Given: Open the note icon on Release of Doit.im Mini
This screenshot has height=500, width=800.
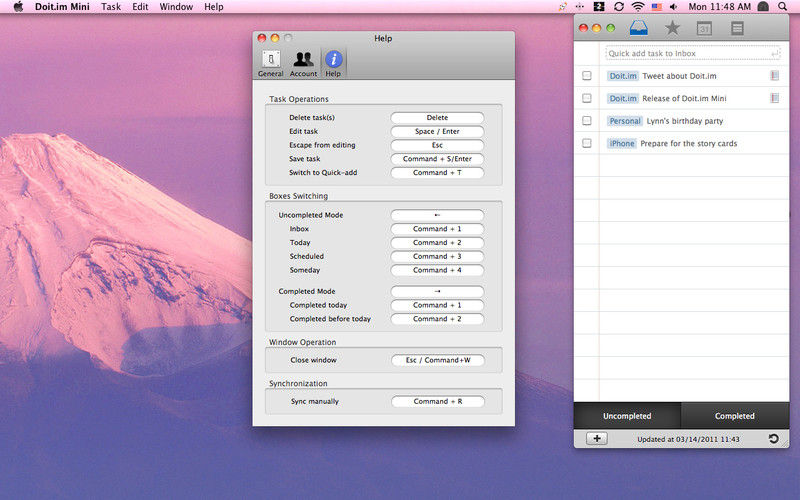Looking at the screenshot, I should pyautogui.click(x=774, y=98).
